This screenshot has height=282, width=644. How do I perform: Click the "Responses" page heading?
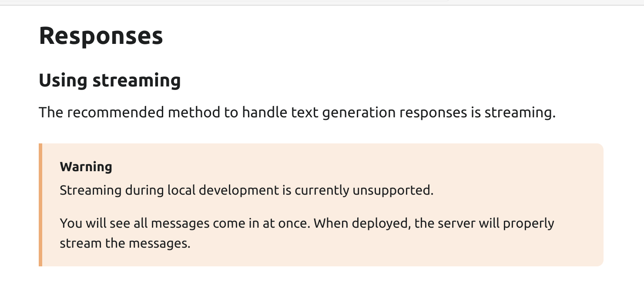[x=101, y=36]
